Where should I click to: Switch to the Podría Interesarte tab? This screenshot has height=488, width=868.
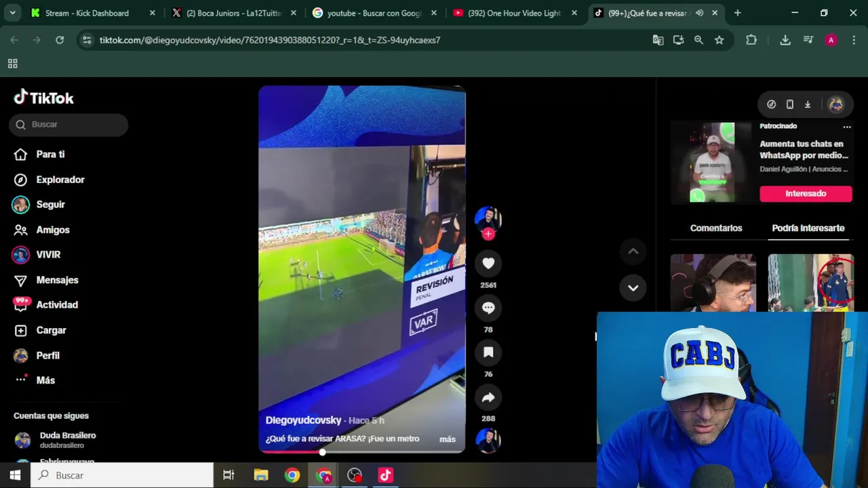[808, 228]
